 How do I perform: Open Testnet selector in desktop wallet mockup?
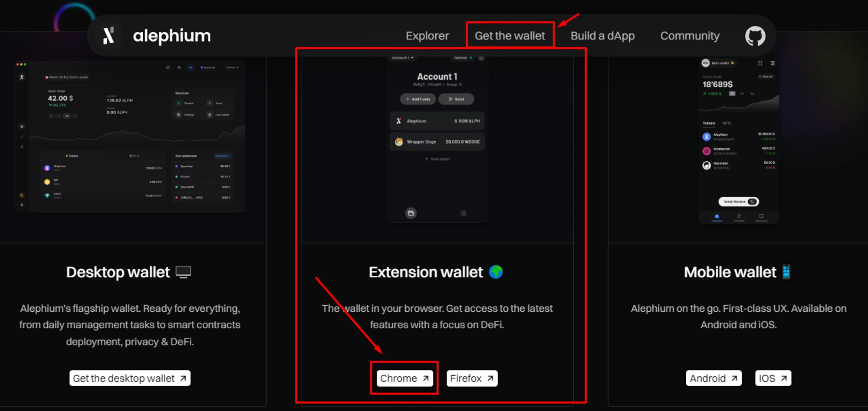232,68
